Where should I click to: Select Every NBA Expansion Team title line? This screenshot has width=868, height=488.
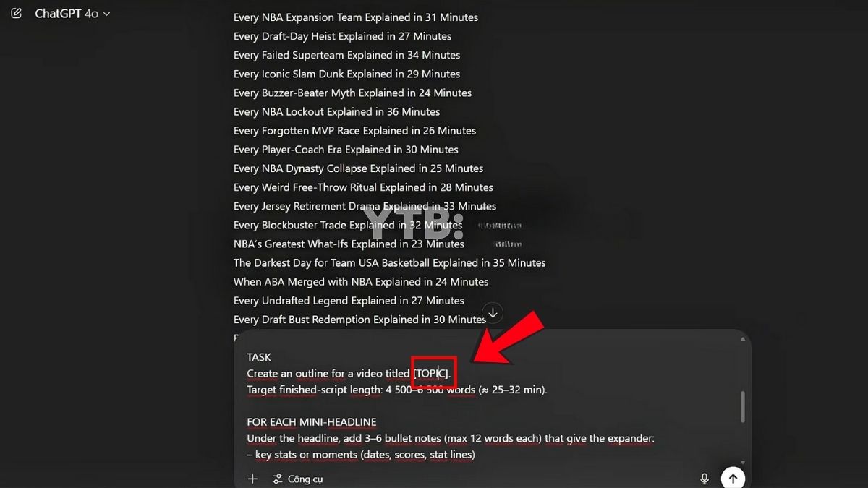tap(356, 17)
